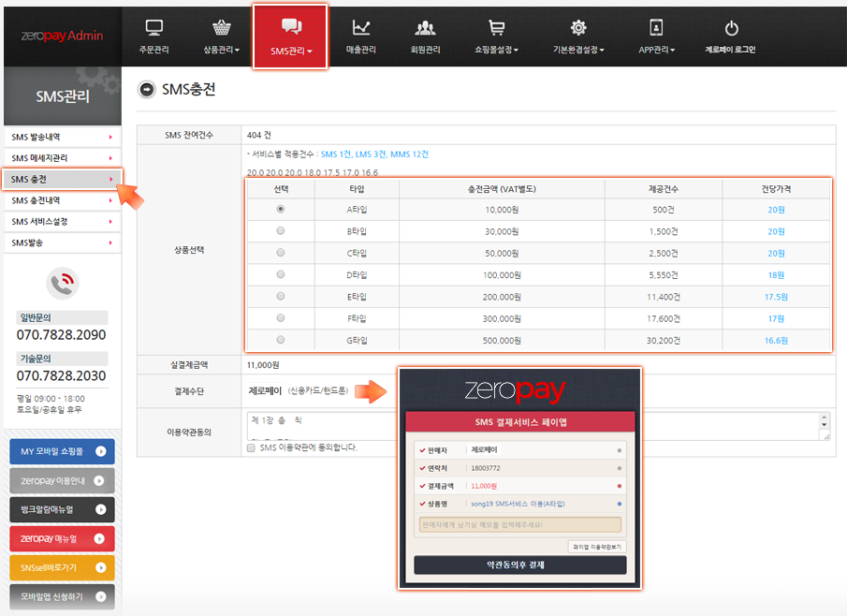Click the zeropay Admin logo
Viewport: 847px width, 616px height.
coord(62,36)
